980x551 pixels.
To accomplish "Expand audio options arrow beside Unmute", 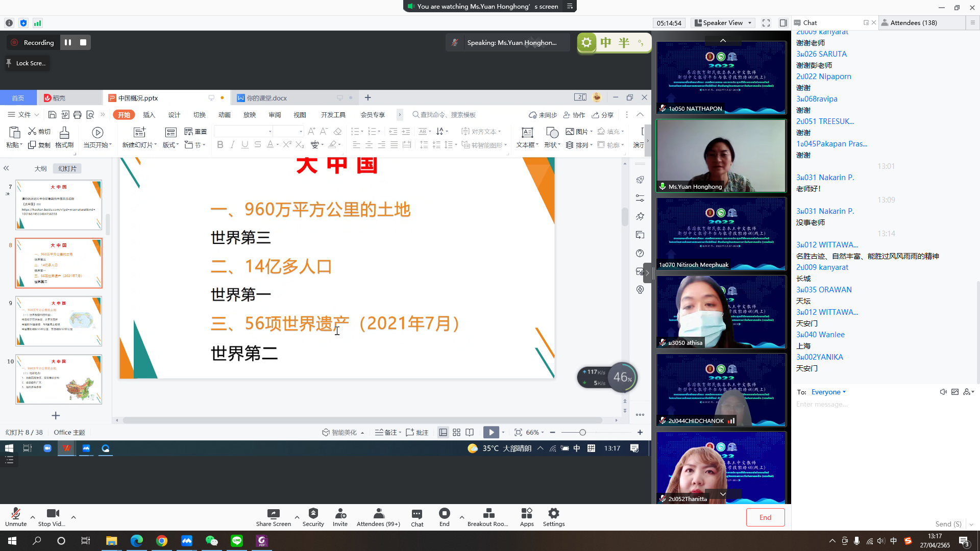I will point(33,517).
